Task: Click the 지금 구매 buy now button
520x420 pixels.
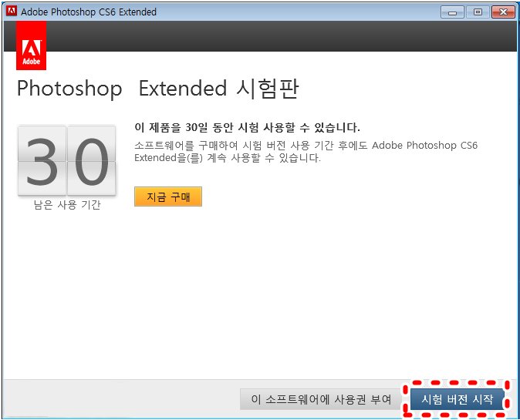Action: point(168,197)
